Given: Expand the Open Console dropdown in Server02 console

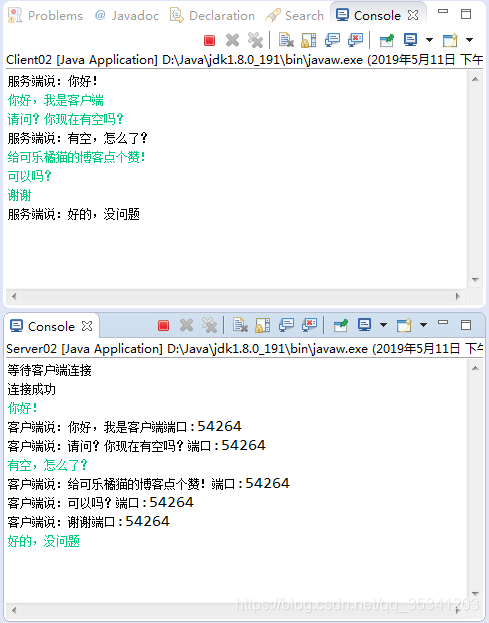Looking at the screenshot, I should click(423, 325).
